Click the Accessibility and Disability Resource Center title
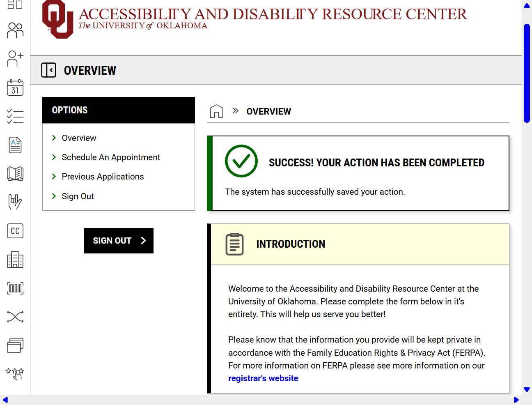532x405 pixels. coord(273,14)
